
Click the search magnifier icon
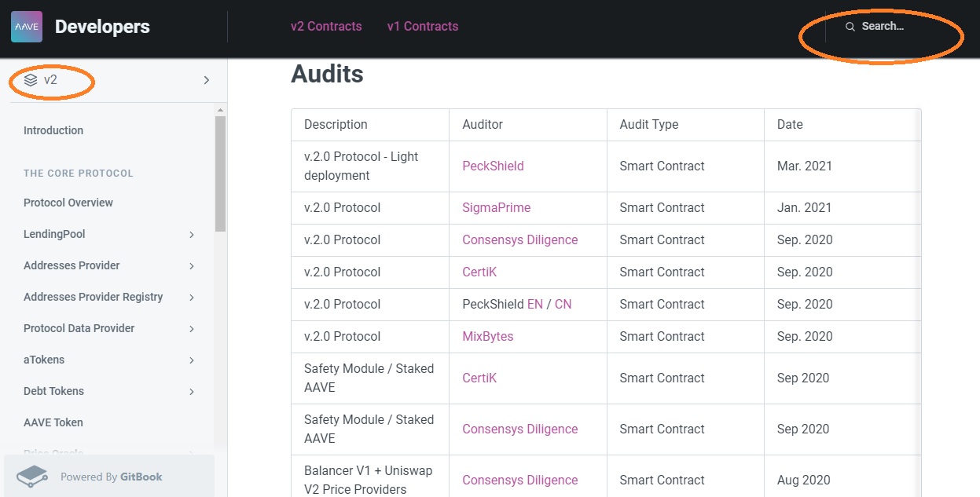850,27
